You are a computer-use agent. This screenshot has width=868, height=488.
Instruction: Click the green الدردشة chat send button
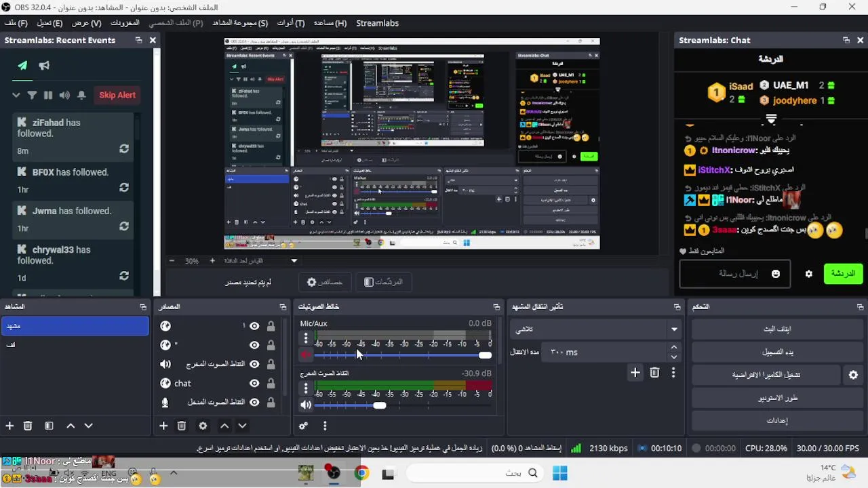click(x=843, y=274)
